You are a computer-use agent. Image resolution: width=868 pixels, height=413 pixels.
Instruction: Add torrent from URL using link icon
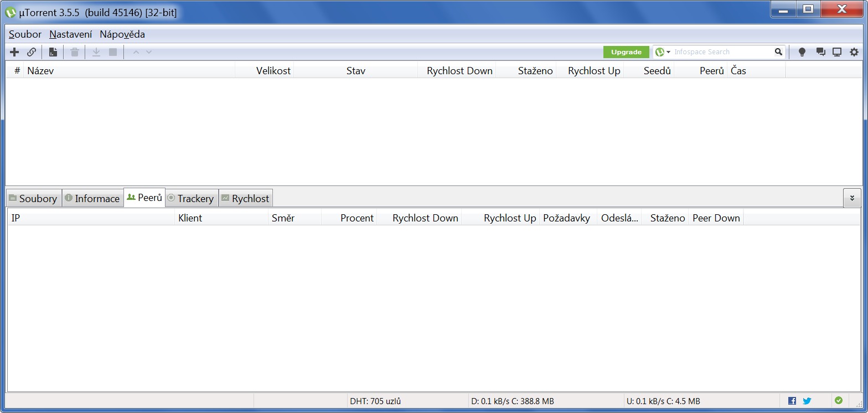[x=32, y=52]
